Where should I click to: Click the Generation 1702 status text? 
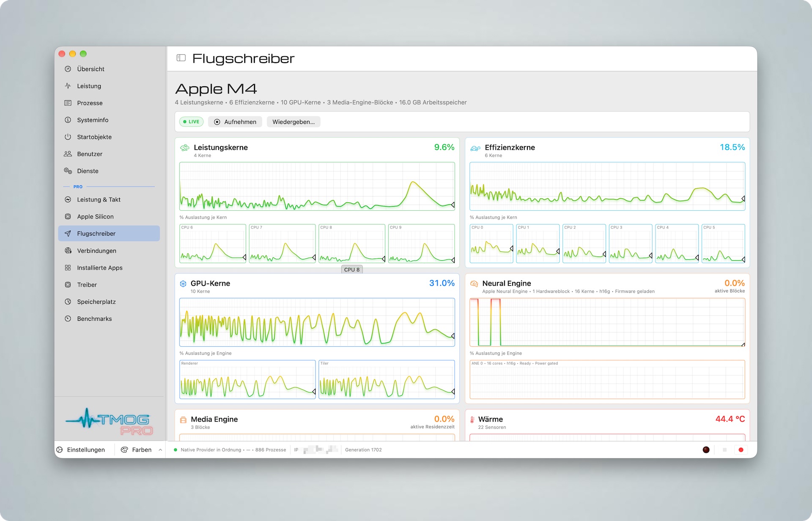click(x=363, y=450)
